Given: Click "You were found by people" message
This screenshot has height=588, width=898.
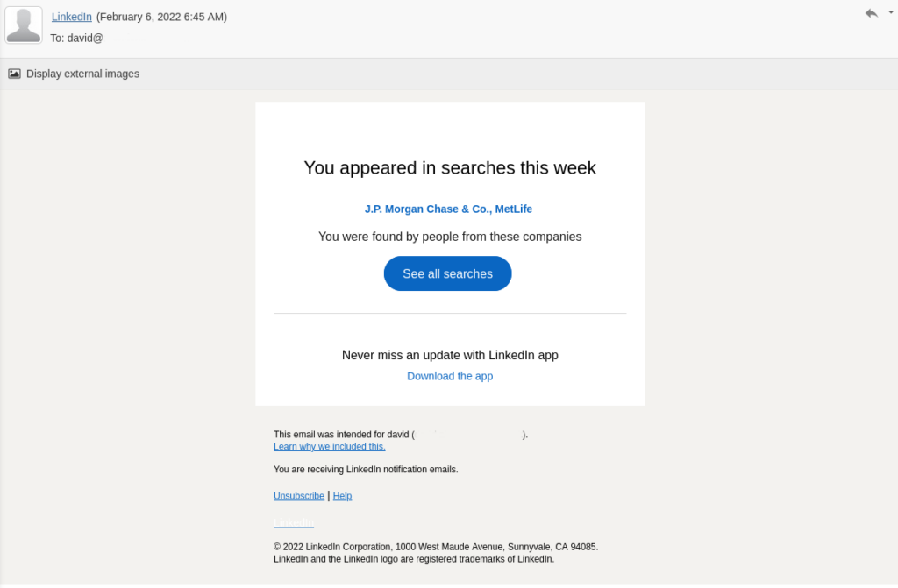Looking at the screenshot, I should tap(450, 237).
